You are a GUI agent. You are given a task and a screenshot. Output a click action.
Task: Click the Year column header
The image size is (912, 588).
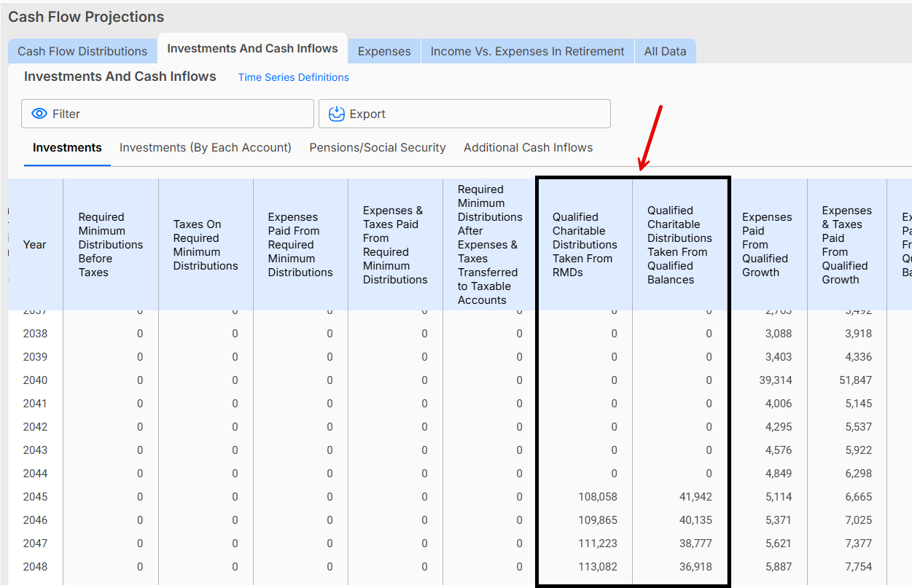point(35,245)
